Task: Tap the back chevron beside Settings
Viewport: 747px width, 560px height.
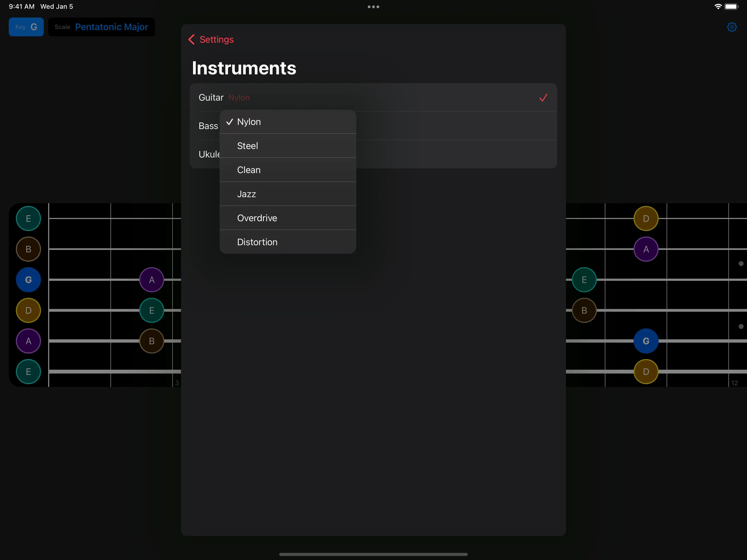Action: [x=191, y=40]
